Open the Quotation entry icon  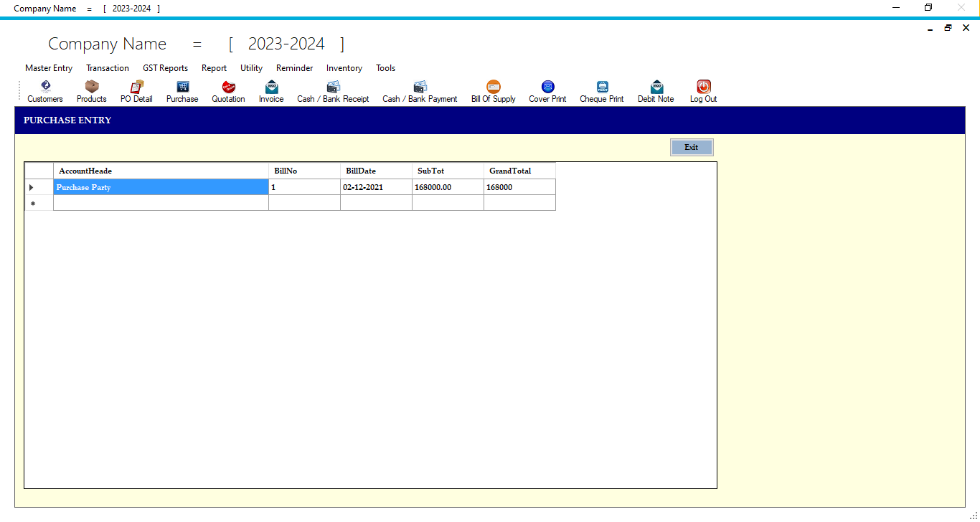click(228, 91)
